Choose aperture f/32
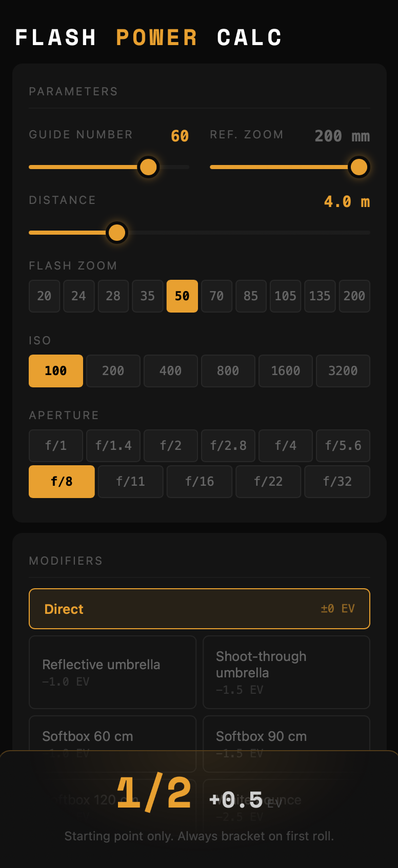 pyautogui.click(x=337, y=482)
